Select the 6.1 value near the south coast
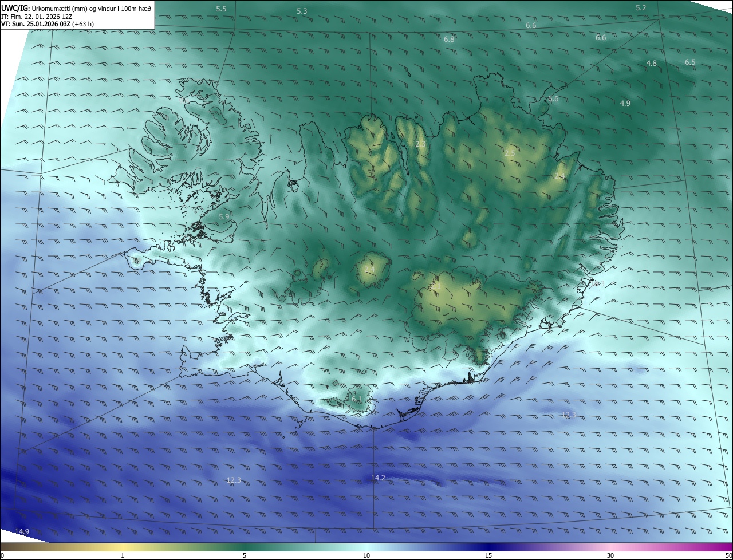The height and width of the screenshot is (560, 733). 357,399
